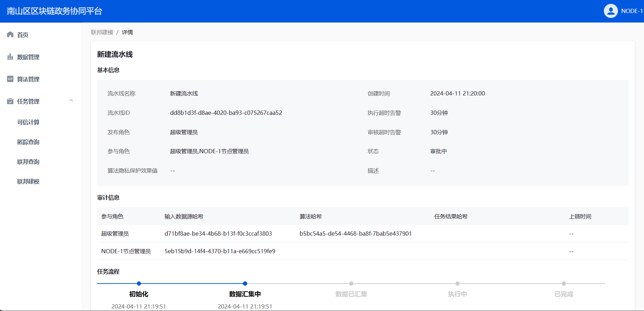Screen dimensions: 644x311
Task: Click the 数据已汇集 step label
Action: pos(351,294)
